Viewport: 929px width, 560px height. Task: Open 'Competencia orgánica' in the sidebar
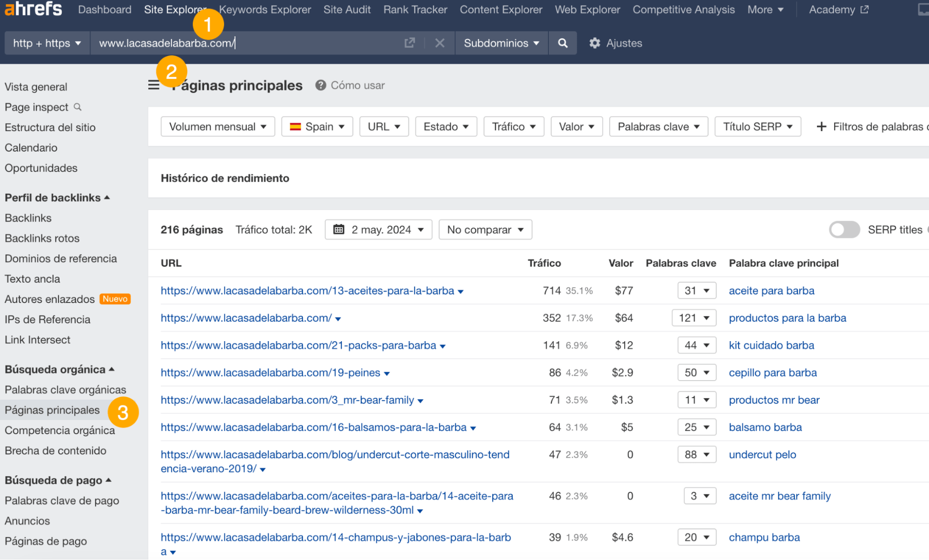(59, 430)
